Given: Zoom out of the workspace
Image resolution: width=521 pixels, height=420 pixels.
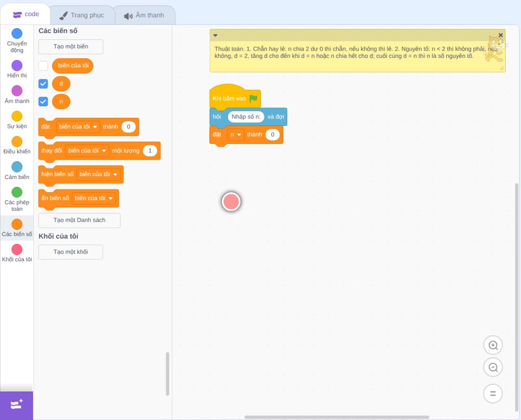Looking at the screenshot, I should (493, 367).
